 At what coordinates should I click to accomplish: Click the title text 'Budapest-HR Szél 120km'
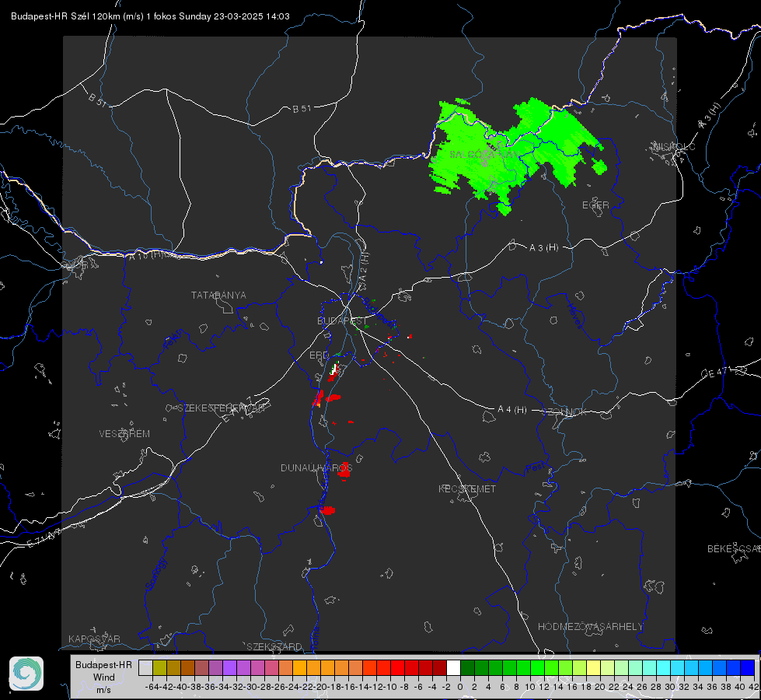[65, 16]
